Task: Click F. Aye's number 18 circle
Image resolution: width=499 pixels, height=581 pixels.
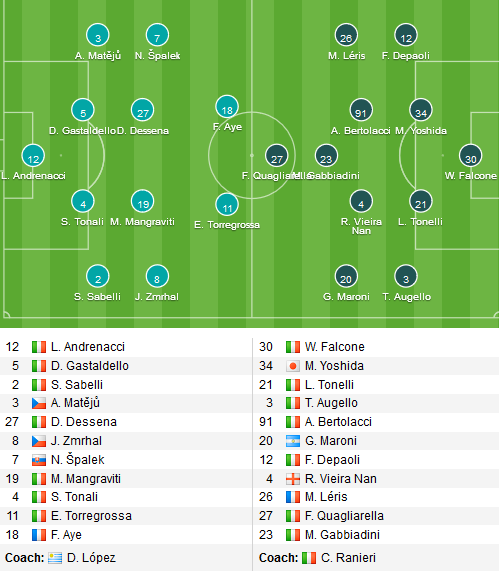Action: tap(227, 107)
